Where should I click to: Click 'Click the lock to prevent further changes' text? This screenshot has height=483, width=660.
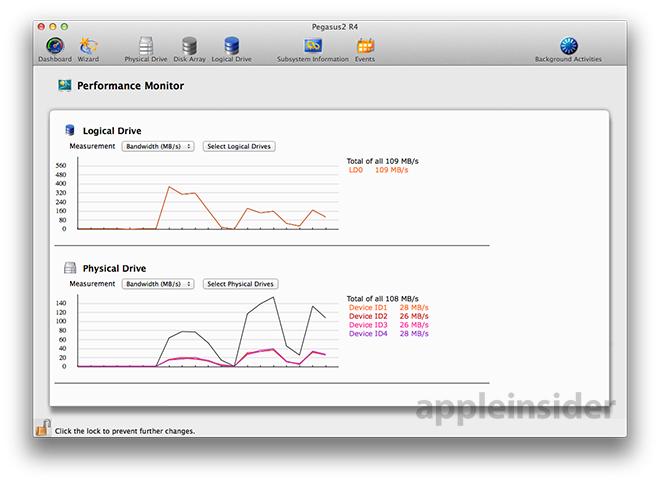pyautogui.click(x=125, y=431)
